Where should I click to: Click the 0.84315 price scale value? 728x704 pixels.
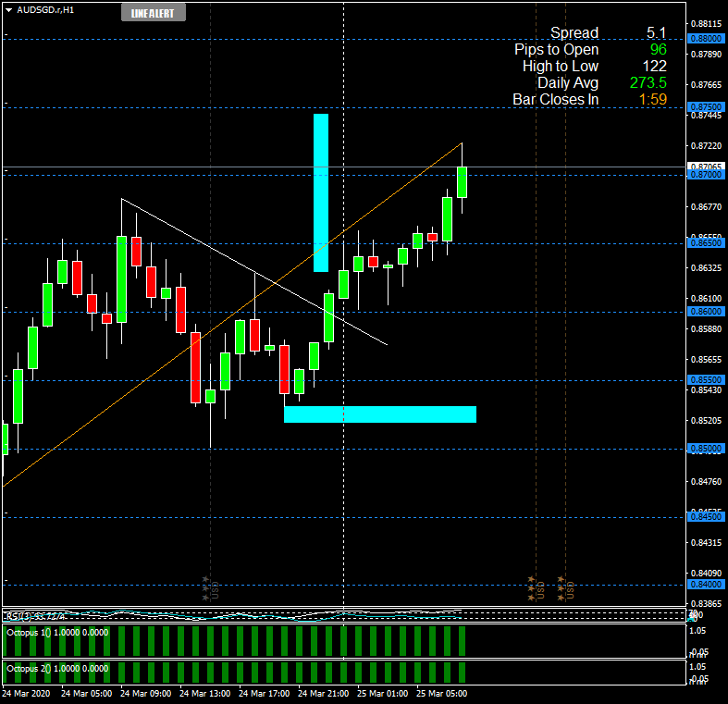click(706, 542)
